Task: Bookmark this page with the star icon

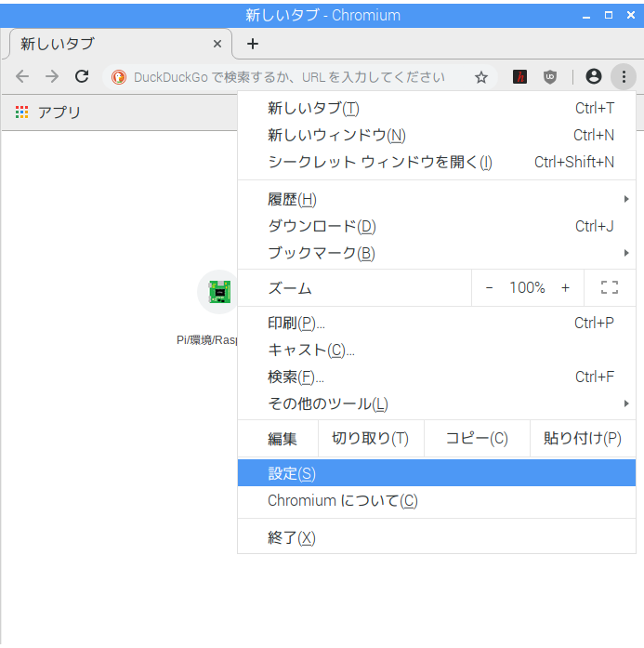Action: [x=481, y=77]
